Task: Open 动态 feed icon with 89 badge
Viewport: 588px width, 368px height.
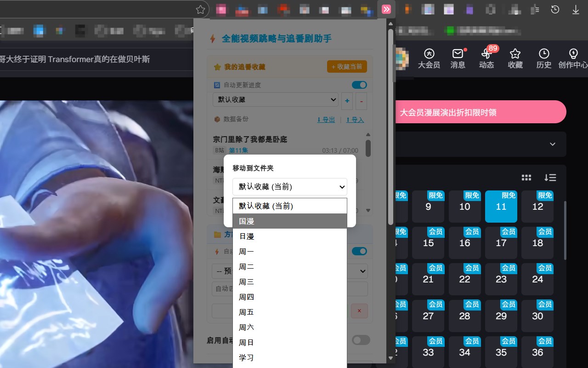Action: point(486,58)
